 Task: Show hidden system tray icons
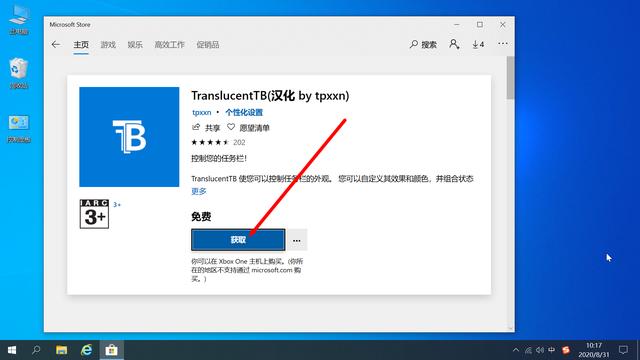click(516, 350)
